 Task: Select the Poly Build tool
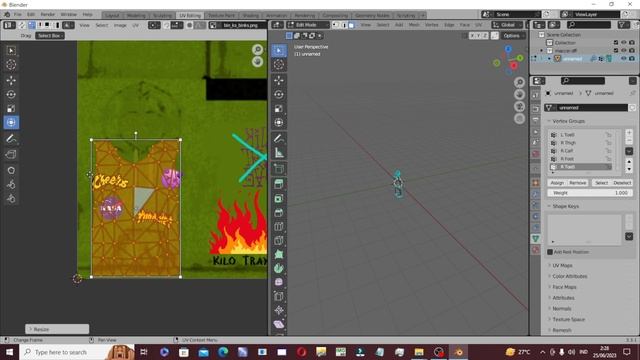click(x=279, y=254)
